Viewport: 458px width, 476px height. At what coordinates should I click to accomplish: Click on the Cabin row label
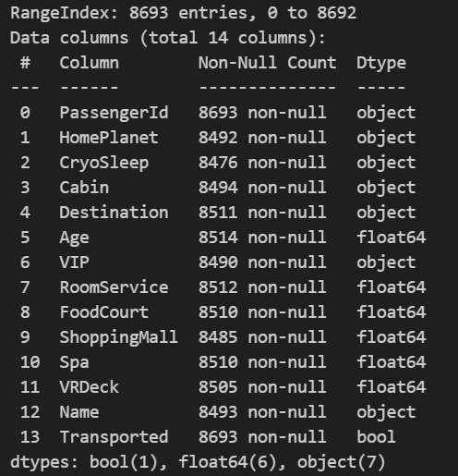[84, 188]
